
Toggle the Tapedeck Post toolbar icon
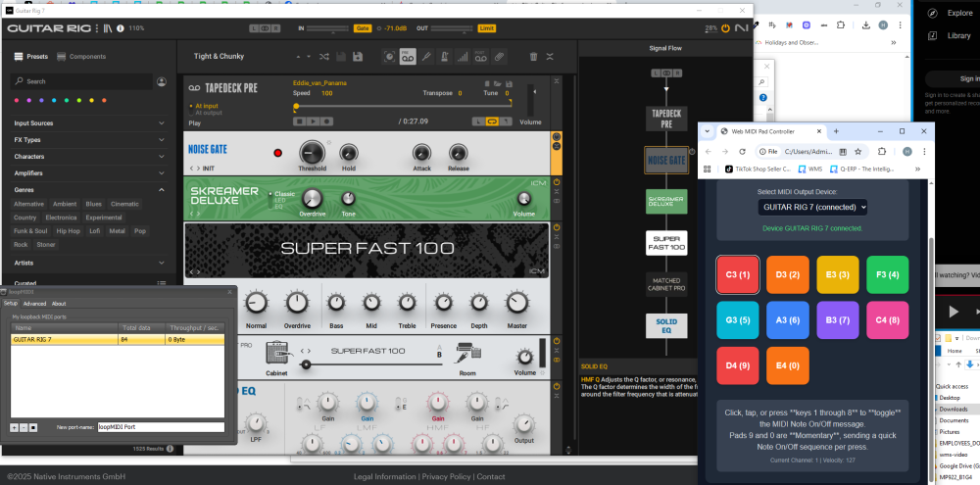[480, 57]
